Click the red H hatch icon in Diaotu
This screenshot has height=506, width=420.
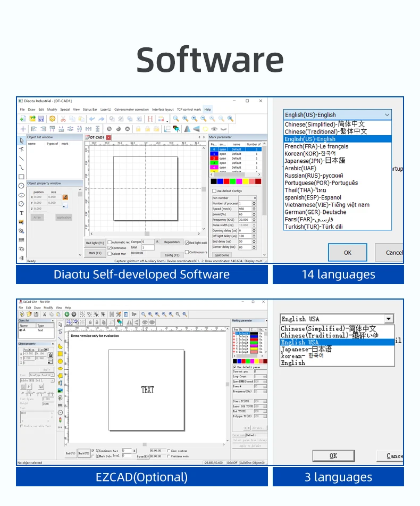point(150,119)
